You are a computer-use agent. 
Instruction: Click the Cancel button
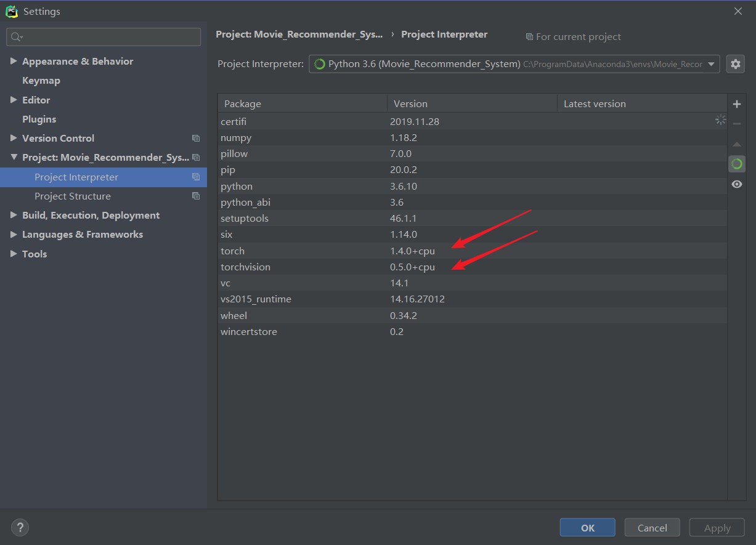point(652,528)
